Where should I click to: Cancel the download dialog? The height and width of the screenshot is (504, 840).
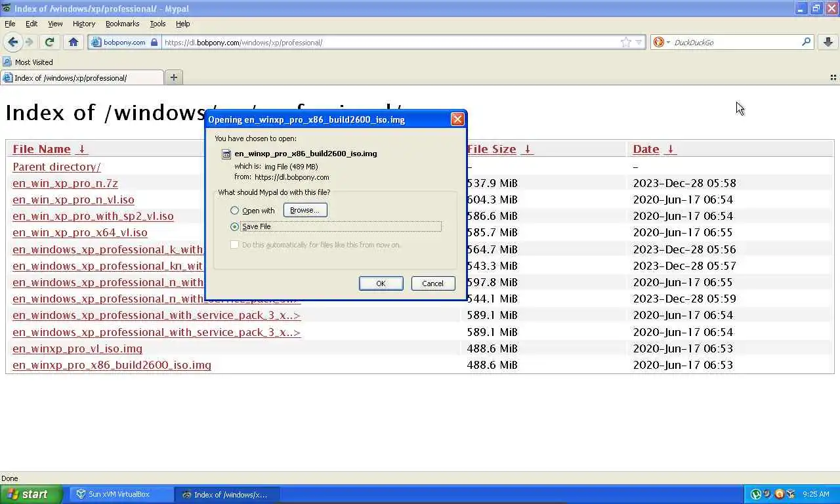tap(433, 283)
